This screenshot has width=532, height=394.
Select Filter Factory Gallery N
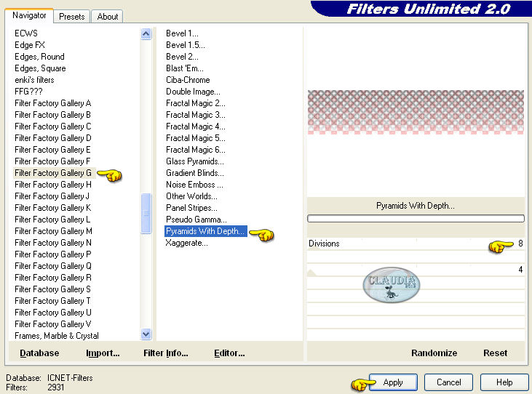tap(53, 243)
